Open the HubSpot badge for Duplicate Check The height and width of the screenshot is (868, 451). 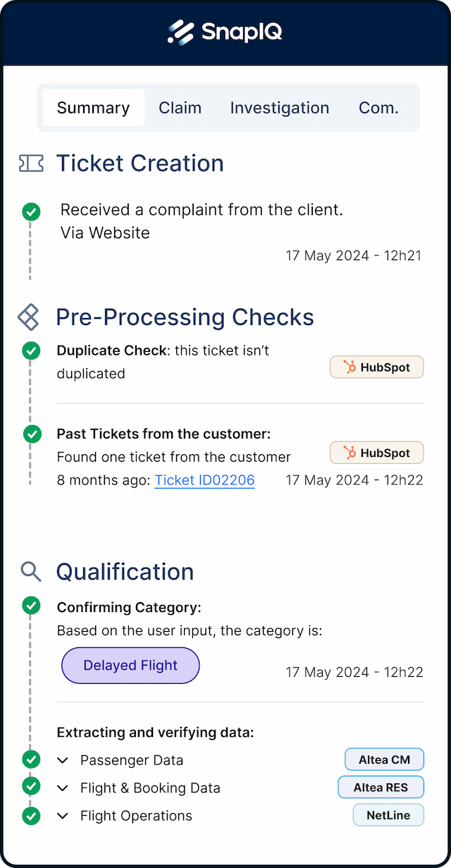pyautogui.click(x=376, y=367)
